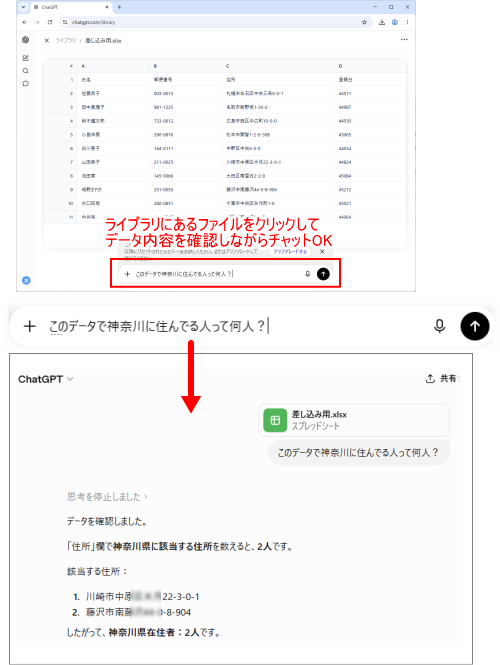Image resolution: width=500 pixels, height=665 pixels.
Task: Open more options ellipsis for file preview
Action: (x=404, y=39)
